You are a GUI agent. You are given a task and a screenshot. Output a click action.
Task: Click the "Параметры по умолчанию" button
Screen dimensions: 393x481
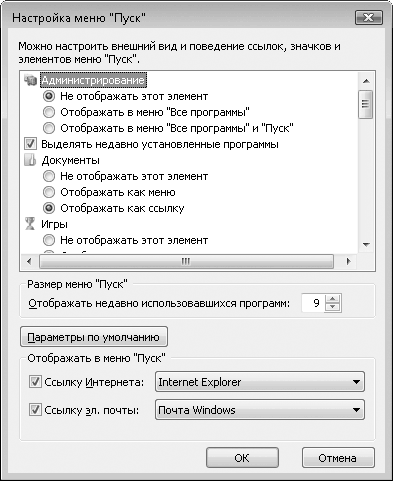pos(94,337)
